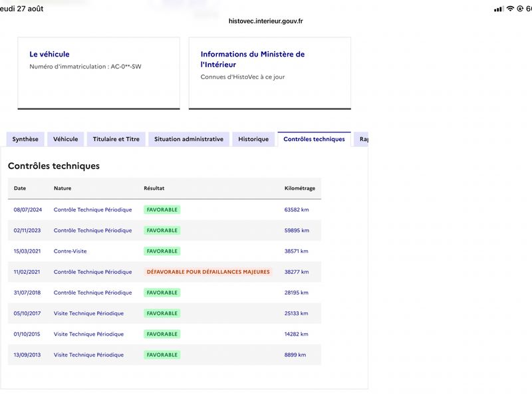Go to the Historique tab
Image resolution: width=532 pixels, height=399 pixels.
[x=253, y=139]
